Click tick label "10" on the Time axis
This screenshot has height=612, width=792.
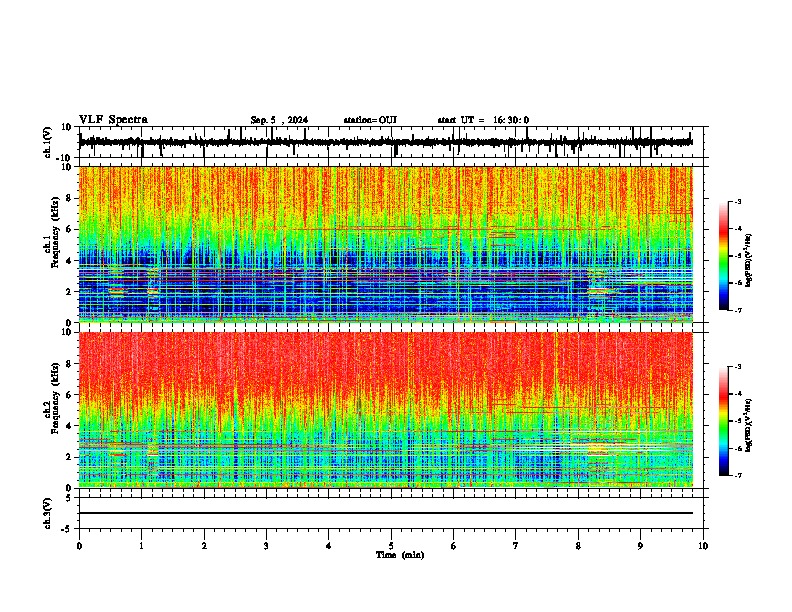click(703, 546)
